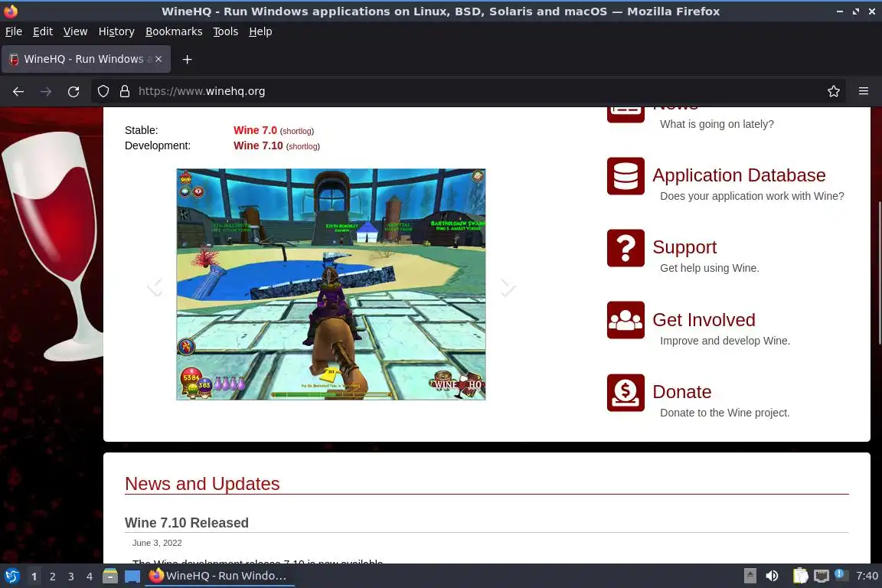The image size is (882, 588).
Task: Open the network tray icon
Action: 822,576
